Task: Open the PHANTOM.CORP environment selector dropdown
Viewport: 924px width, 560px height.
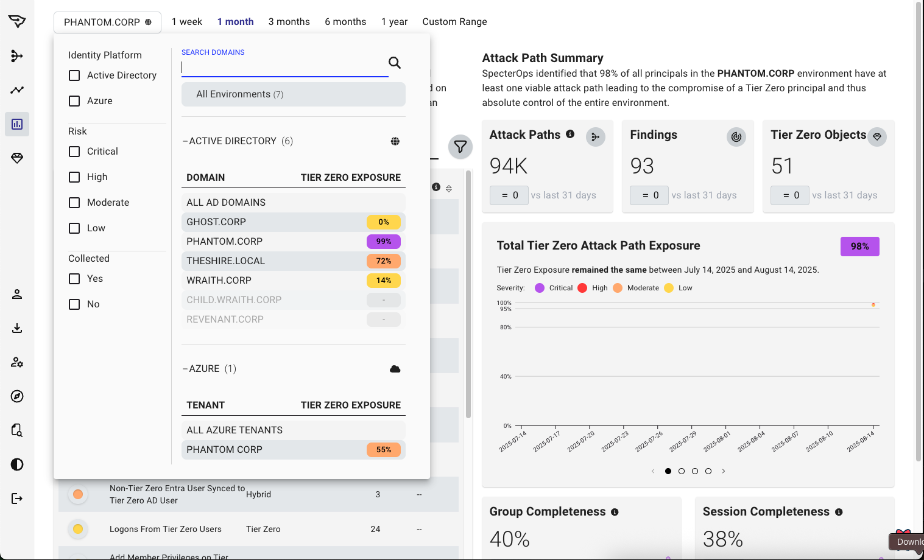Action: [x=107, y=22]
